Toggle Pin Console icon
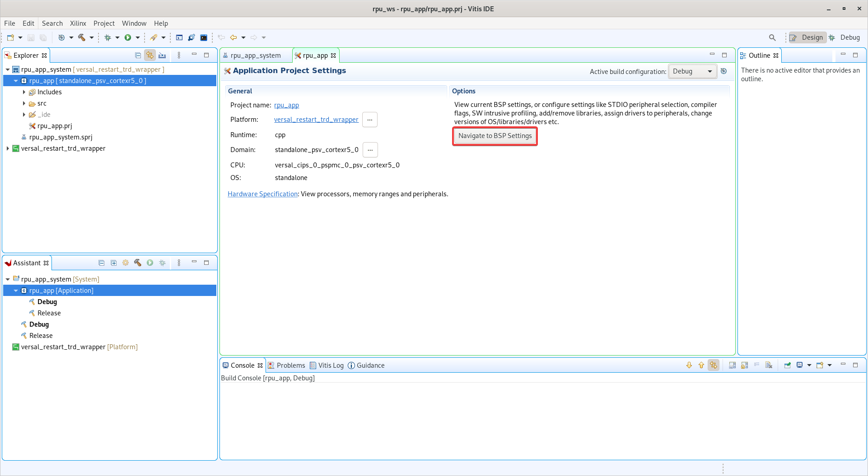Screen dimensions: 868x476 (x=787, y=365)
